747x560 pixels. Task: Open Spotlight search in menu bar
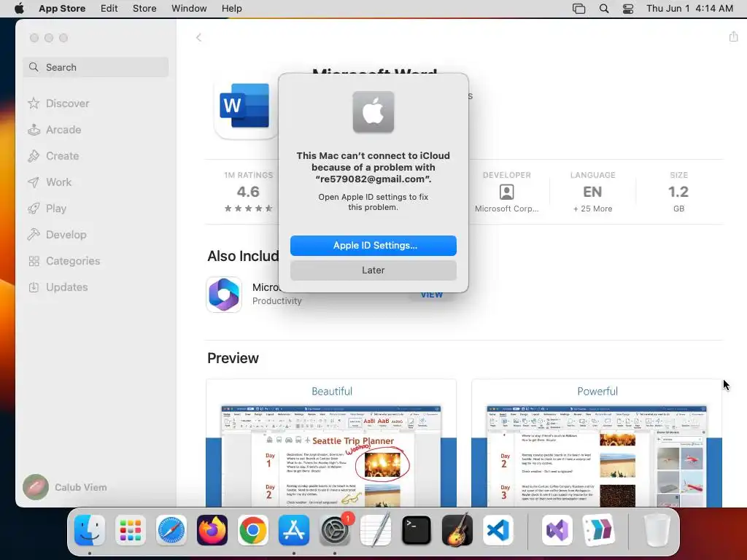(x=603, y=9)
